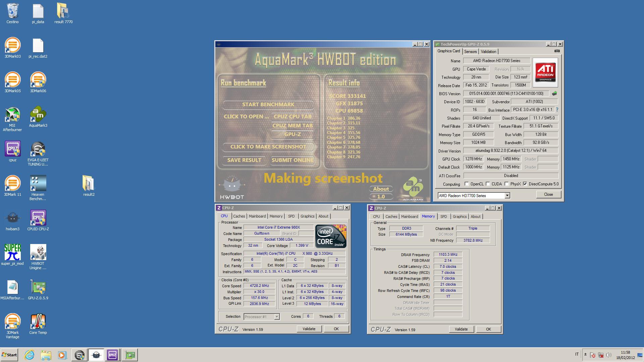The height and width of the screenshot is (362, 644).
Task: Launch Core Temp shortcut
Action: pyautogui.click(x=38, y=324)
